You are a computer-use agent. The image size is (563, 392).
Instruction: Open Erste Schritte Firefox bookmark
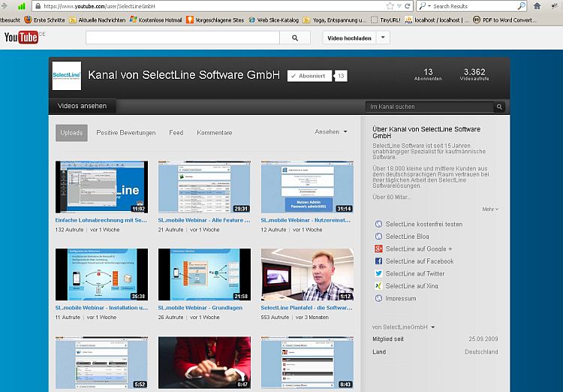44,20
